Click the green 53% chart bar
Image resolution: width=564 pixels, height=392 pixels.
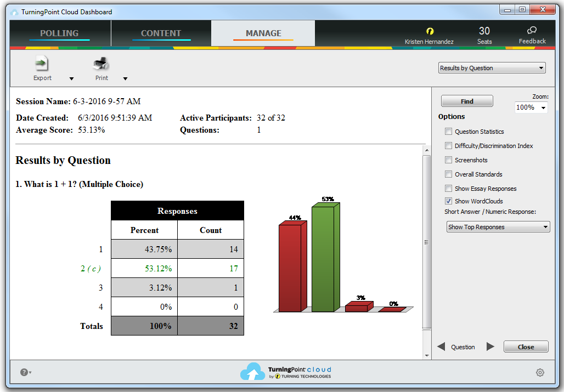pyautogui.click(x=324, y=258)
